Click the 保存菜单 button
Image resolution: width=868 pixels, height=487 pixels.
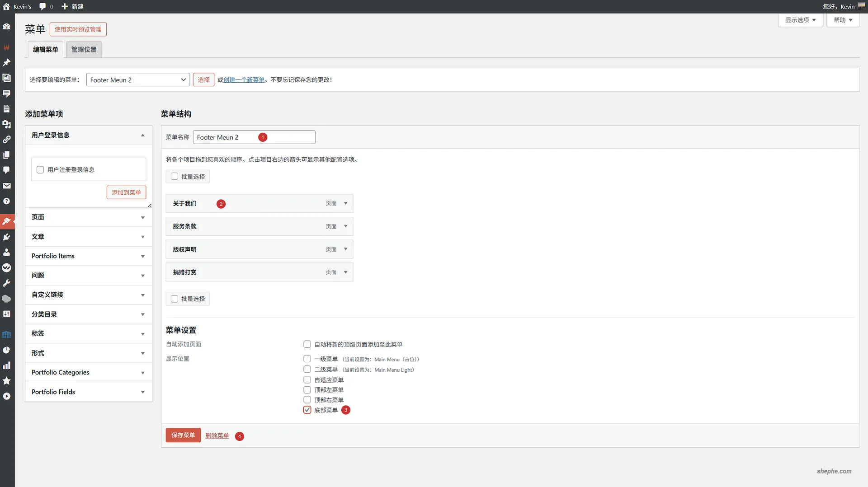183,435
